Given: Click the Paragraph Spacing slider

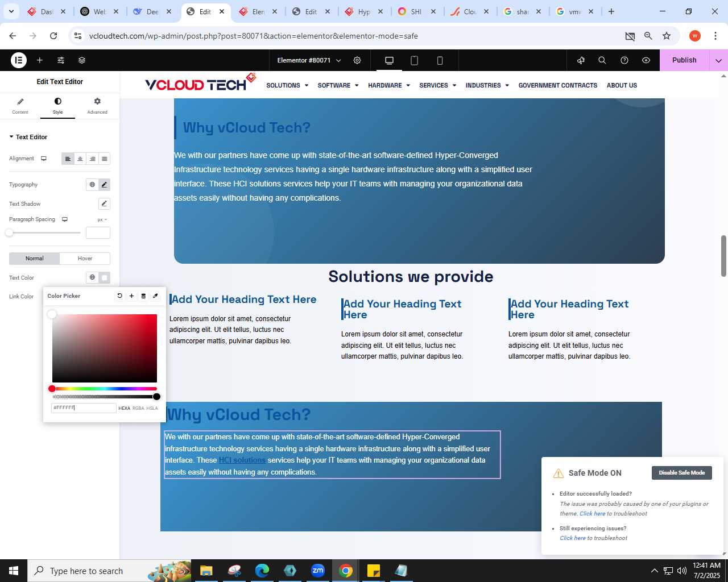Looking at the screenshot, I should click(x=45, y=232).
